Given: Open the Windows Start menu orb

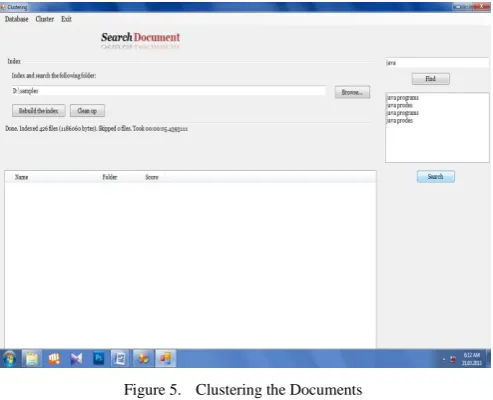Looking at the screenshot, I should (9, 359).
